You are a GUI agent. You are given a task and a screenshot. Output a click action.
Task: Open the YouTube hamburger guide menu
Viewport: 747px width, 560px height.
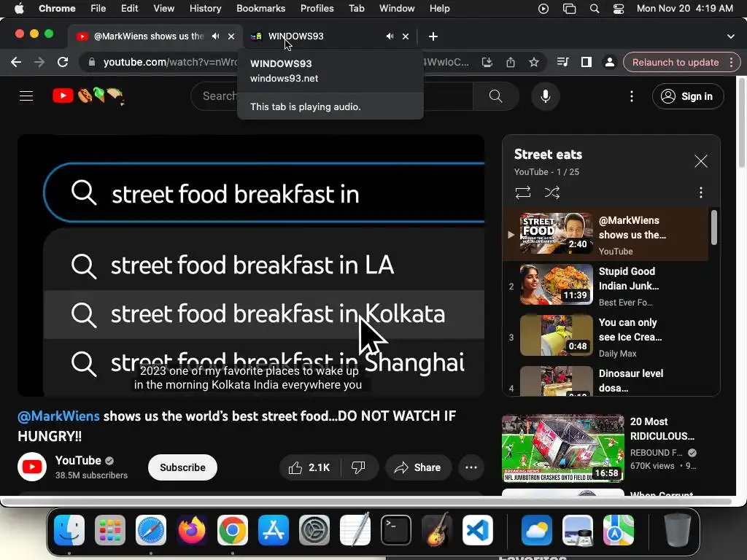(x=26, y=96)
